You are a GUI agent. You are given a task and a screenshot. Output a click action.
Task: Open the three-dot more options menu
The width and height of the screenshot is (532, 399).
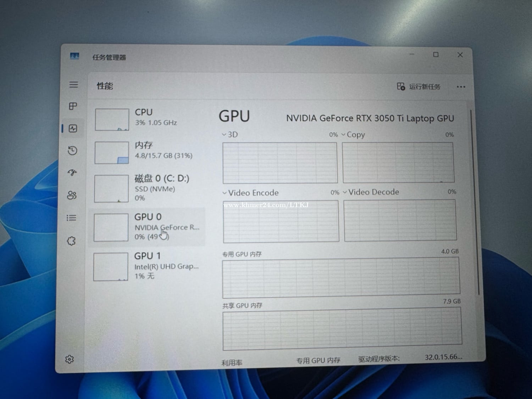[x=461, y=87]
